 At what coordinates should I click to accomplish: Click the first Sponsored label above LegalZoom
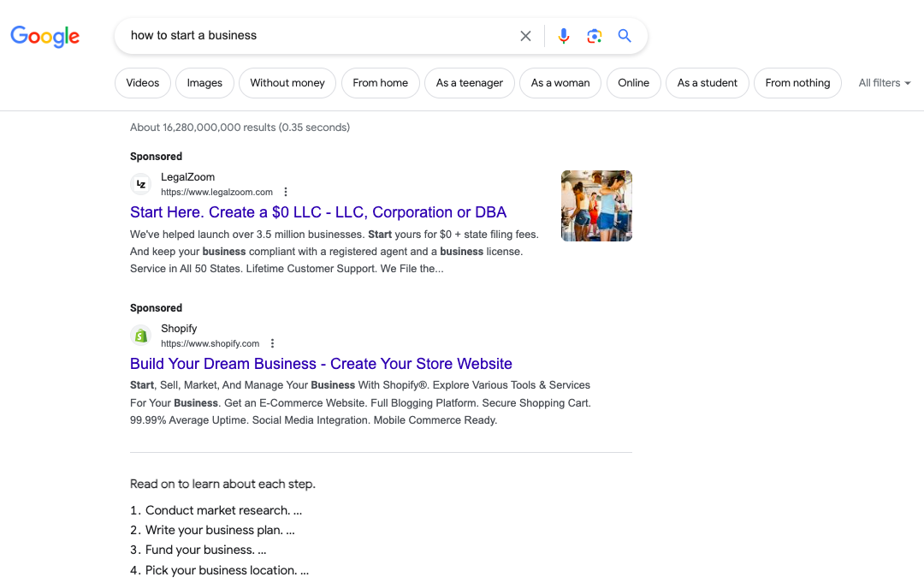157,156
